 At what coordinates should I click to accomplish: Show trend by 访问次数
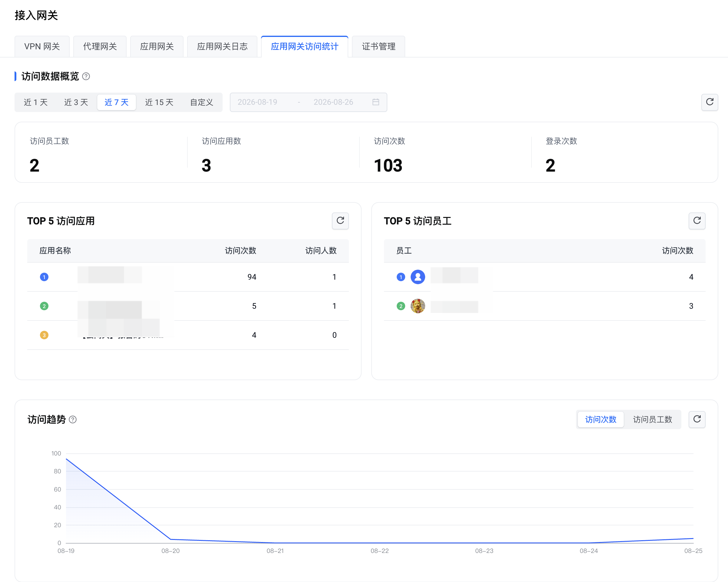coord(601,419)
